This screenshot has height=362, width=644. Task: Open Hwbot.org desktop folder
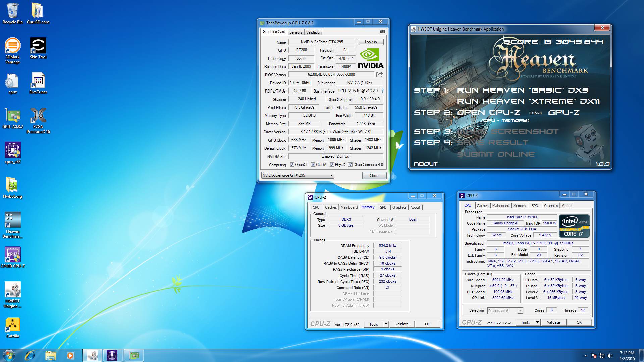click(x=13, y=188)
